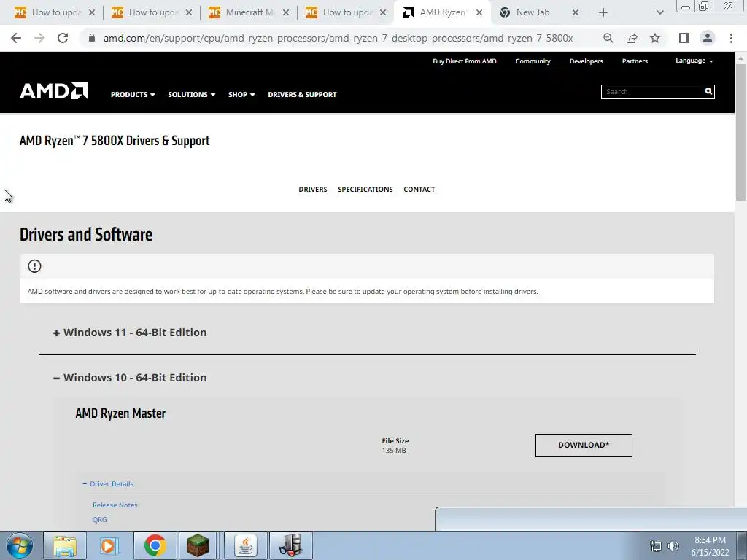Jump to DRIVERS section link
This screenshot has width=747, height=560.
pyautogui.click(x=312, y=189)
